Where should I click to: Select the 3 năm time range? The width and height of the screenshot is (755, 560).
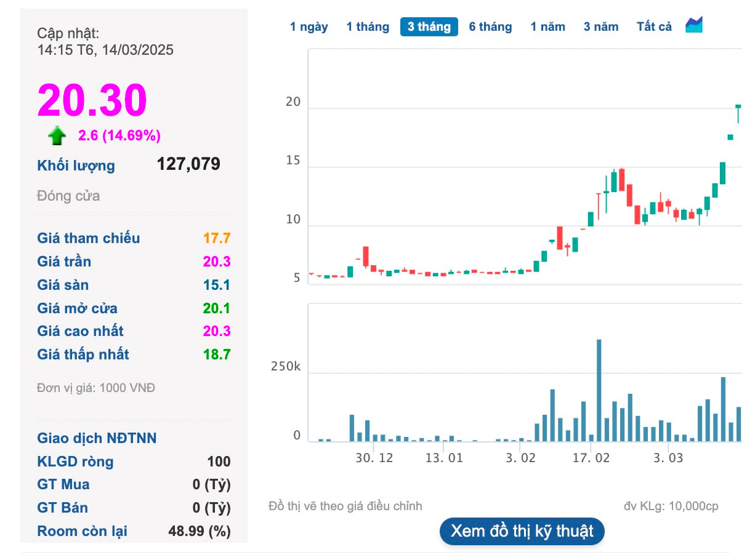[x=601, y=27]
